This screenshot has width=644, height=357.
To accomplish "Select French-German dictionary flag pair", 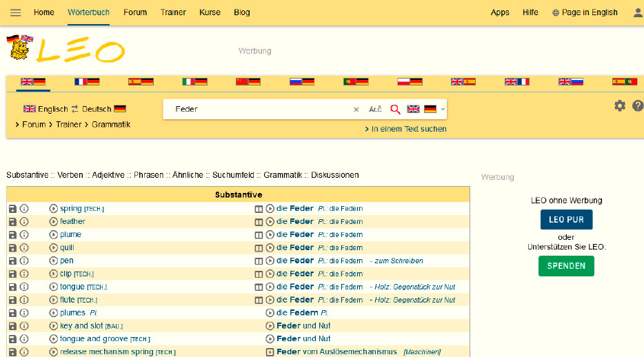I will point(87,81).
